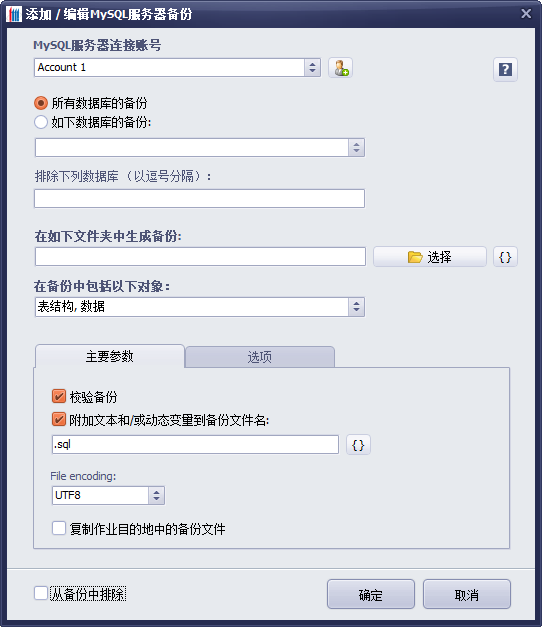Expand the database selection dropdown list
The height and width of the screenshot is (627, 542).
pyautogui.click(x=356, y=148)
